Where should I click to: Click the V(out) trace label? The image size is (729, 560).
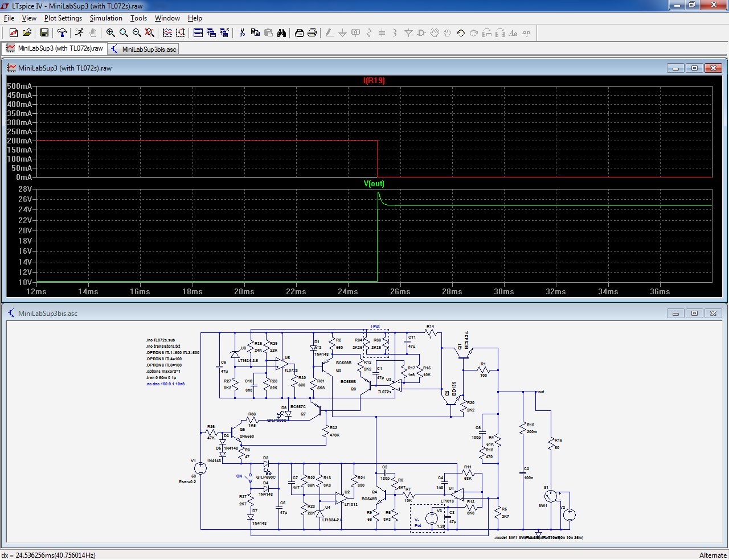(374, 183)
